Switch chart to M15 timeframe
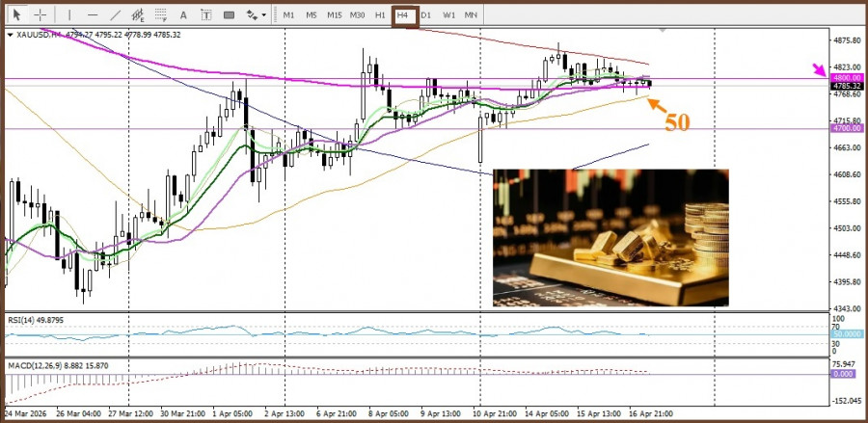The width and height of the screenshot is (868, 423). click(x=335, y=14)
